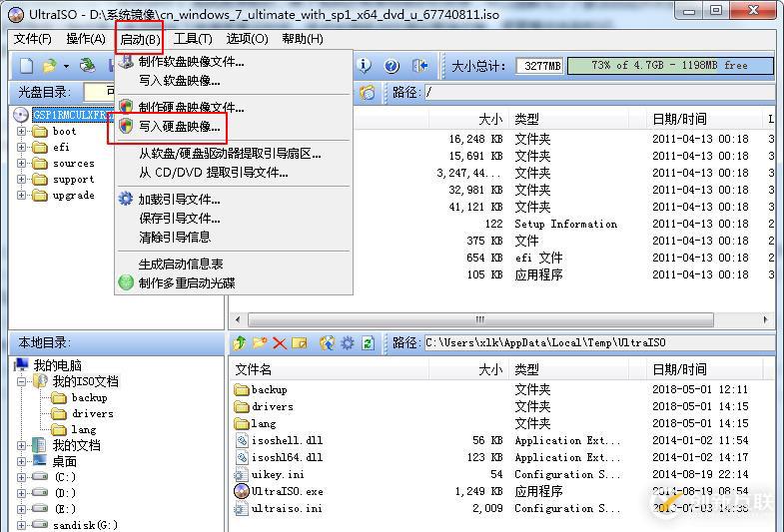Choose 写入硬盘映像... from menu

[x=234, y=127]
